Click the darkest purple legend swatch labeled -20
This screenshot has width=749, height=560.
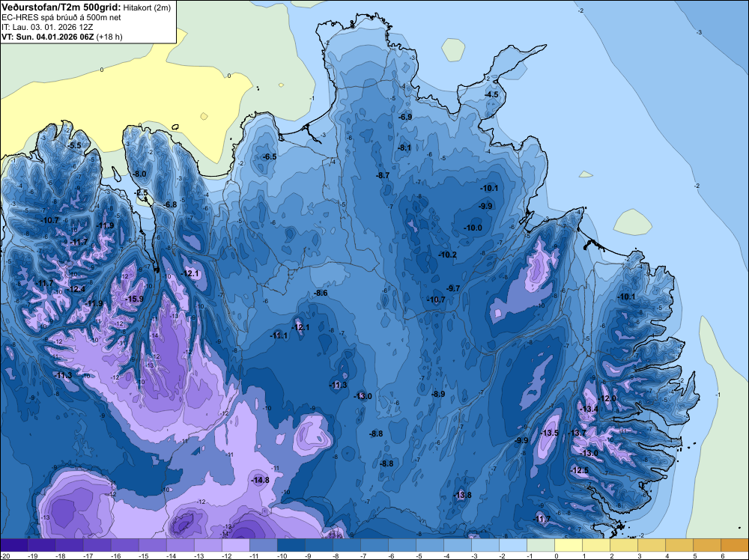click(14, 545)
